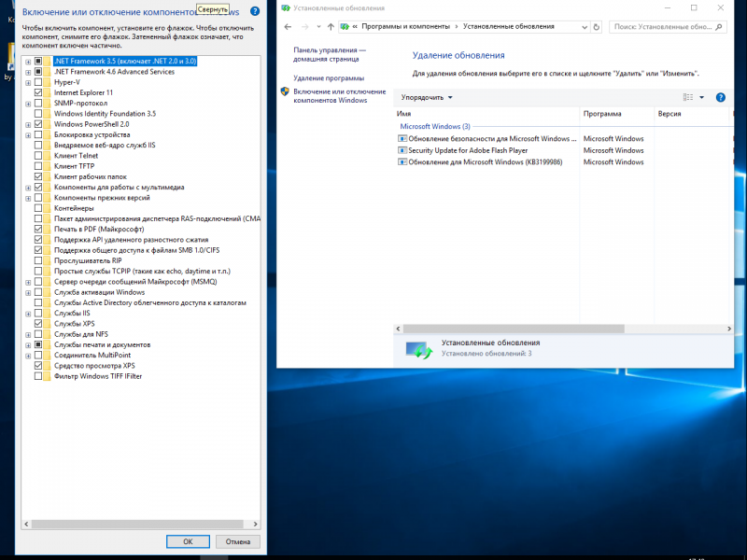Open the address bar history dropdown
Viewport: 747px width, 560px height.
585,27
